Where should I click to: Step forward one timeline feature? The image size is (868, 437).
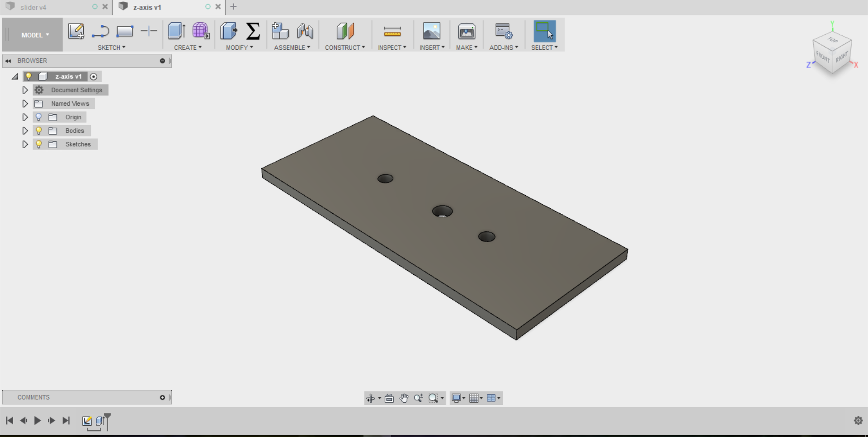[x=52, y=421]
